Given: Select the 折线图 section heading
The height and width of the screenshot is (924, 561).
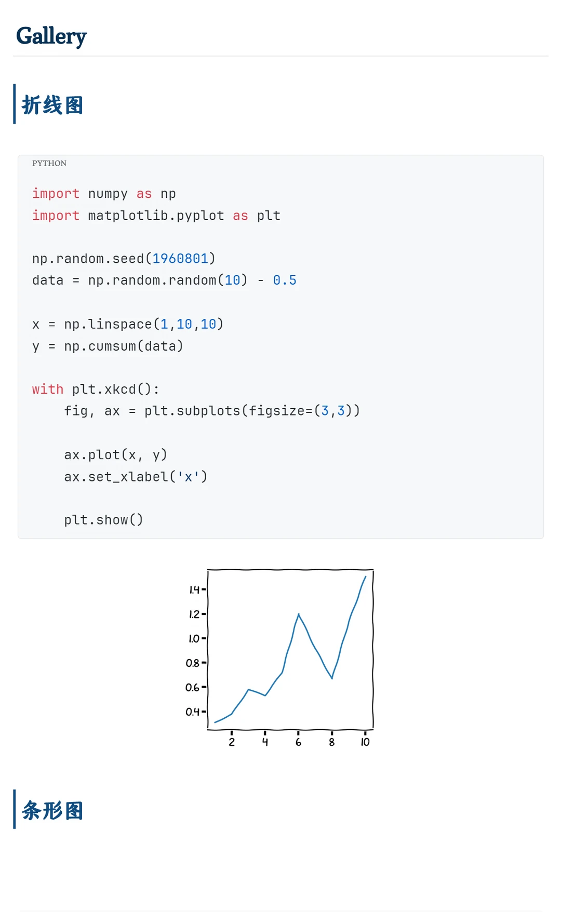Looking at the screenshot, I should [52, 105].
